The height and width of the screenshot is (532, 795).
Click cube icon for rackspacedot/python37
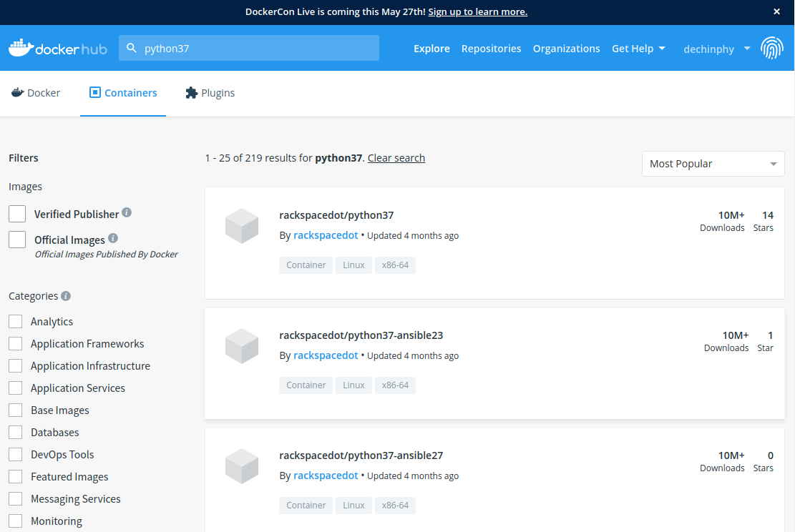point(242,226)
